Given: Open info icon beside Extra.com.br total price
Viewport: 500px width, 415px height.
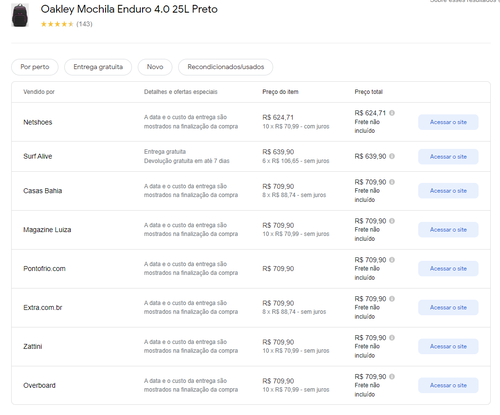Looking at the screenshot, I should pos(392,299).
